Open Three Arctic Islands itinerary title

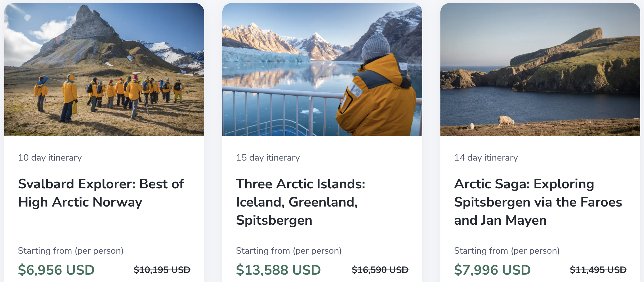point(301,202)
